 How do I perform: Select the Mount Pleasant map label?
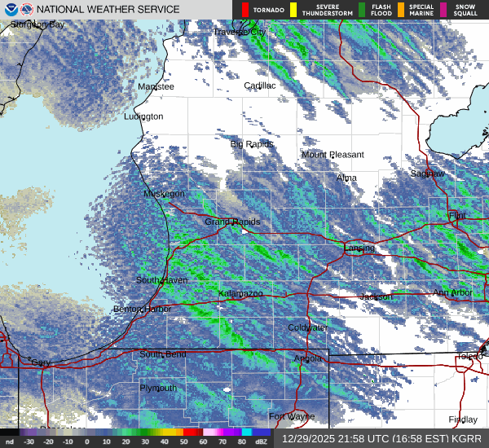[333, 155]
